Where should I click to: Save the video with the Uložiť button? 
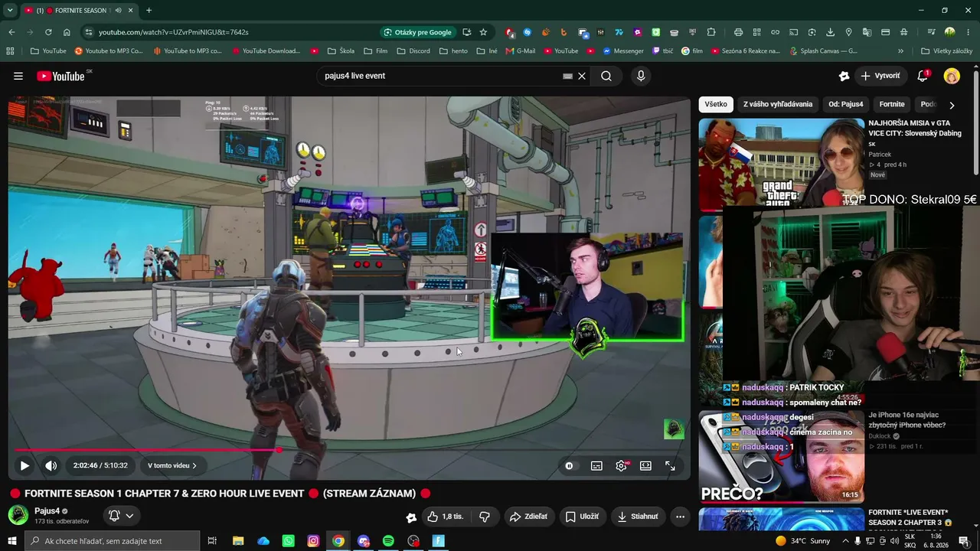582,517
